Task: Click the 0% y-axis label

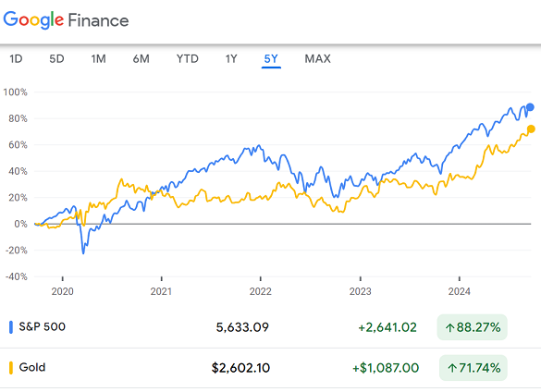Action: [20, 224]
